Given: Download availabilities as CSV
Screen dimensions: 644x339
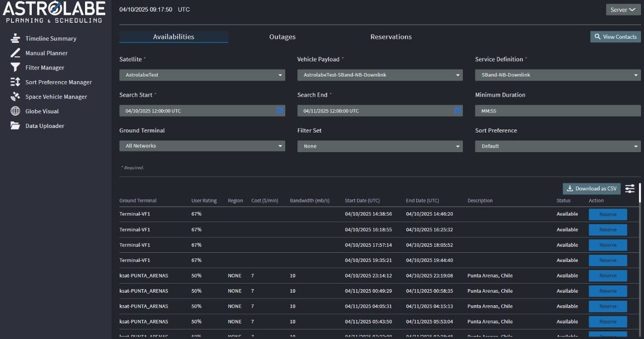Looking at the screenshot, I should 592,188.
